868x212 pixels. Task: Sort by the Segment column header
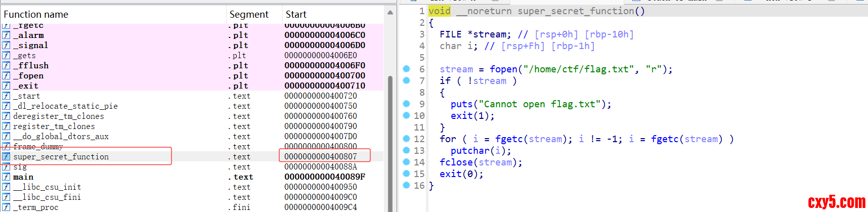coord(249,15)
